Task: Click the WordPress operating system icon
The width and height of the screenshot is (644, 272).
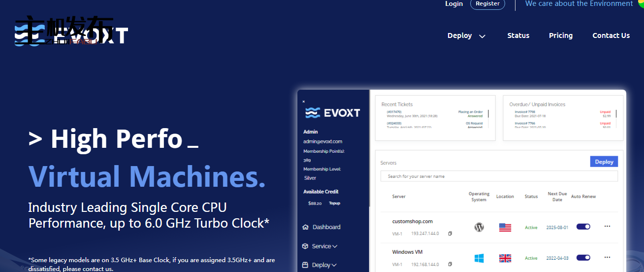Action: [479, 227]
